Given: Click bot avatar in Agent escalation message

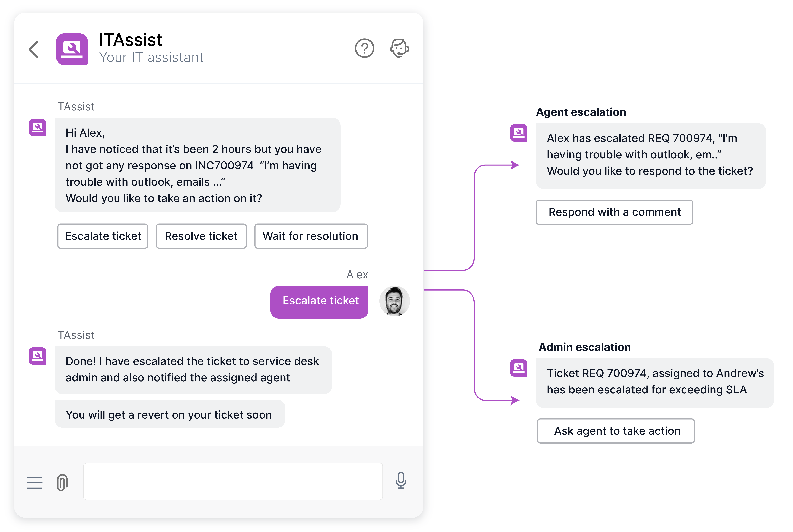Looking at the screenshot, I should click(x=519, y=133).
